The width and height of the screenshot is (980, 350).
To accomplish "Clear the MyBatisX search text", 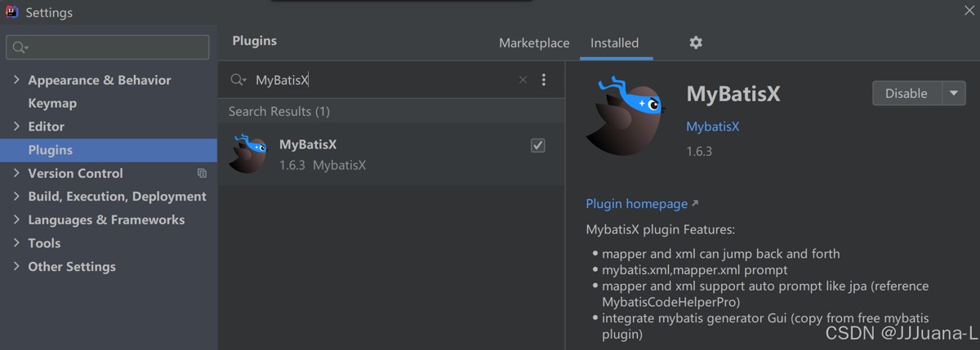I will click(x=523, y=80).
